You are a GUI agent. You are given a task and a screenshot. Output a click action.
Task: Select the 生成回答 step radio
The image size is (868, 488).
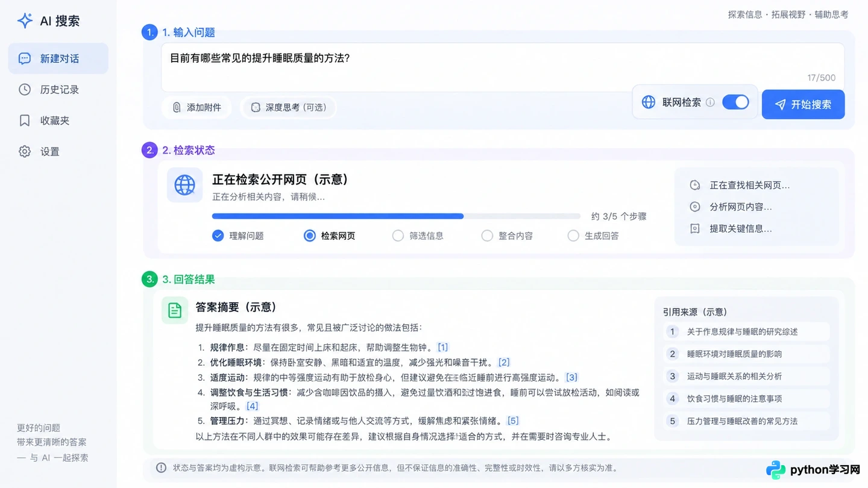click(x=573, y=236)
